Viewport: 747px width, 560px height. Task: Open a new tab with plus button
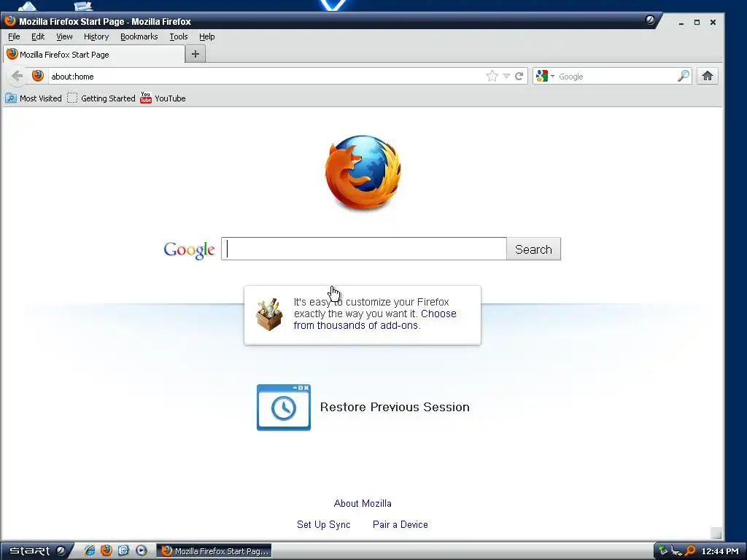(196, 54)
